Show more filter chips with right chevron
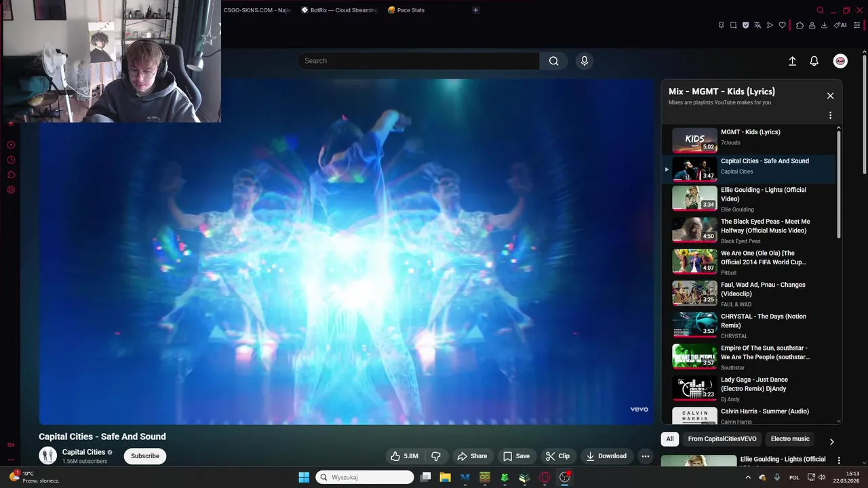 click(832, 442)
